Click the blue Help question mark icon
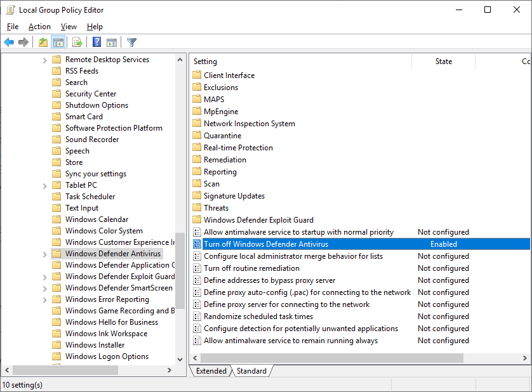Viewport: 532px width, 392px height. (96, 42)
